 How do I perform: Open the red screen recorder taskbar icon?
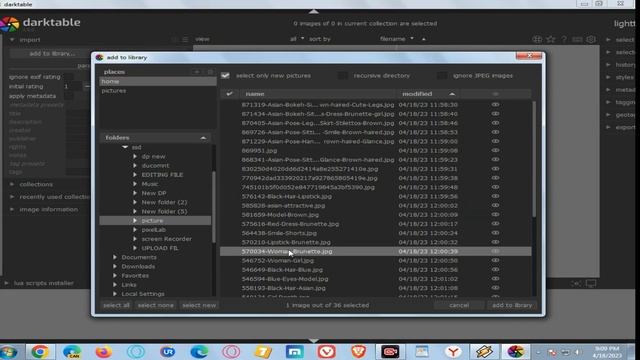[x=390, y=351]
